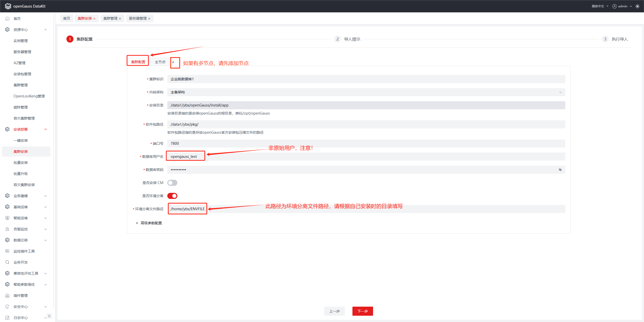Enable the 是否安装 CM switch
The width and height of the screenshot is (644, 322).
172,183
